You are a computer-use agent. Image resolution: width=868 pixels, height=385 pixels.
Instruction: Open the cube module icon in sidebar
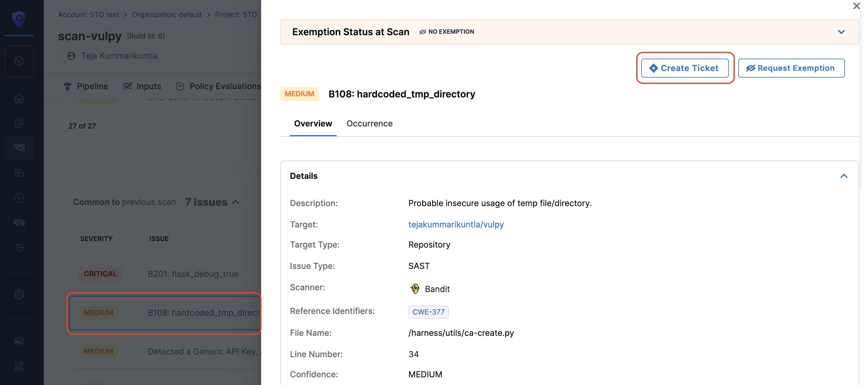[19, 61]
